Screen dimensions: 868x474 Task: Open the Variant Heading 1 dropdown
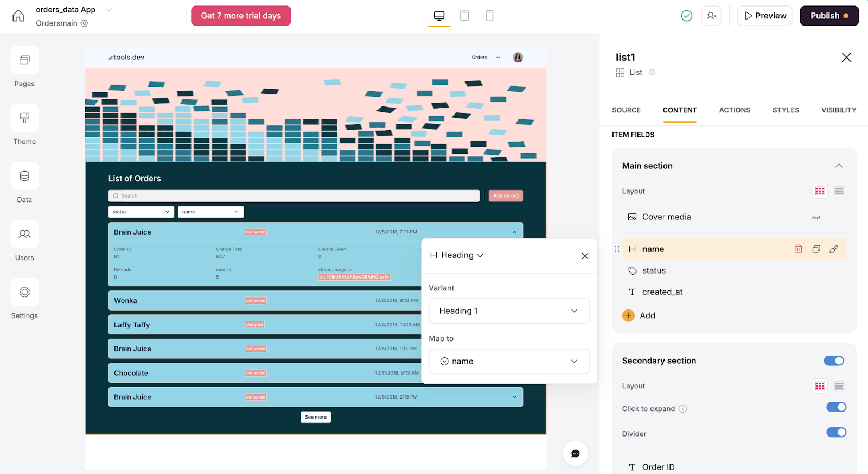click(x=509, y=311)
